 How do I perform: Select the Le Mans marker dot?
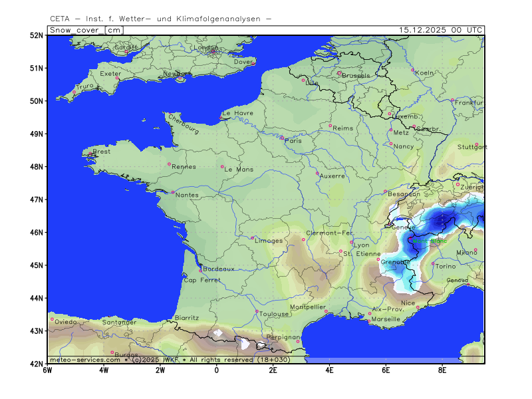[x=222, y=167]
